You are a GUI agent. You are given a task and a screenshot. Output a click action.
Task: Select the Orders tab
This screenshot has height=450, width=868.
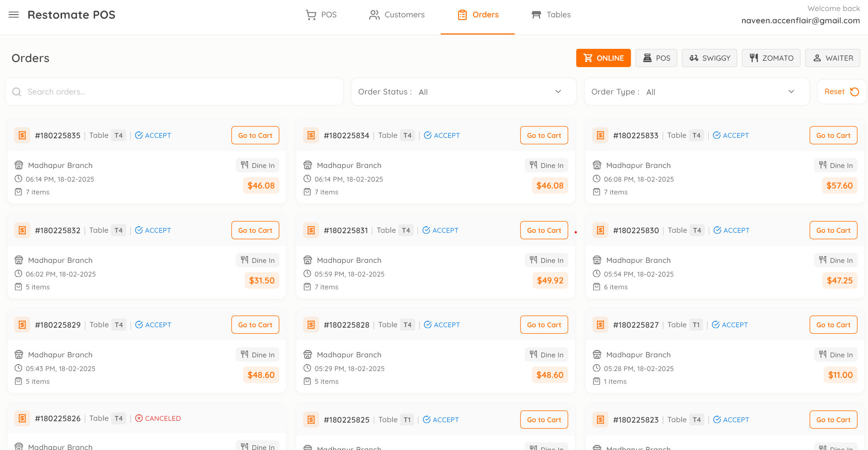(x=478, y=15)
